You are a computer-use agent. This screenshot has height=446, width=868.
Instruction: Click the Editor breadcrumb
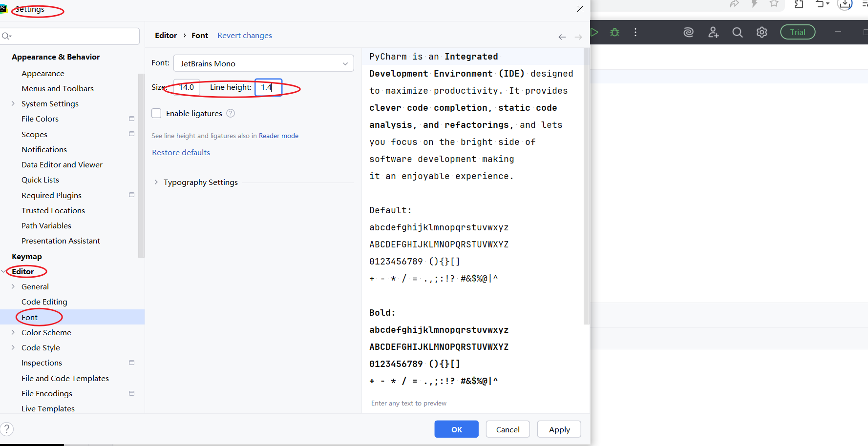(x=166, y=35)
